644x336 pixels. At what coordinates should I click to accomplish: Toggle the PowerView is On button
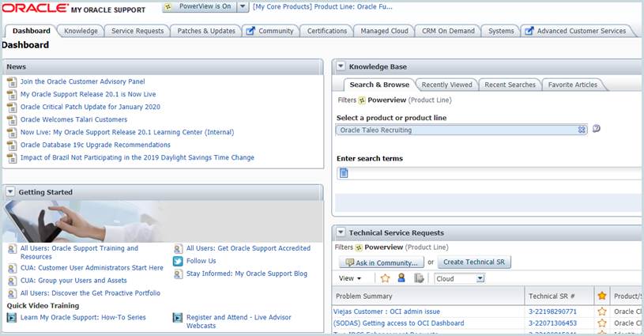coord(205,7)
